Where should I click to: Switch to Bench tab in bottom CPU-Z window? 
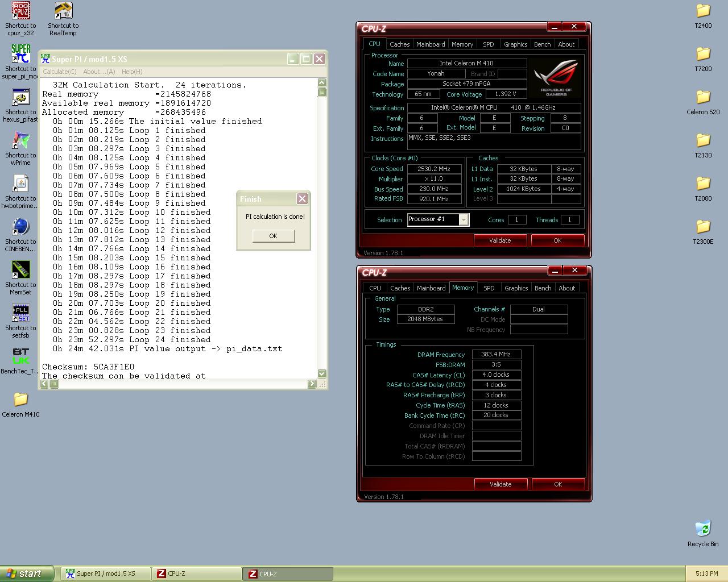coord(543,288)
